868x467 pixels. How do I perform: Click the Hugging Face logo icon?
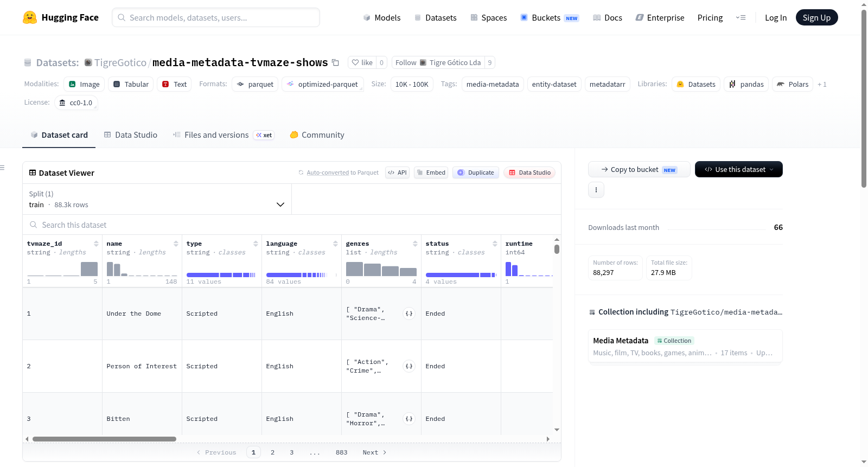pos(30,17)
